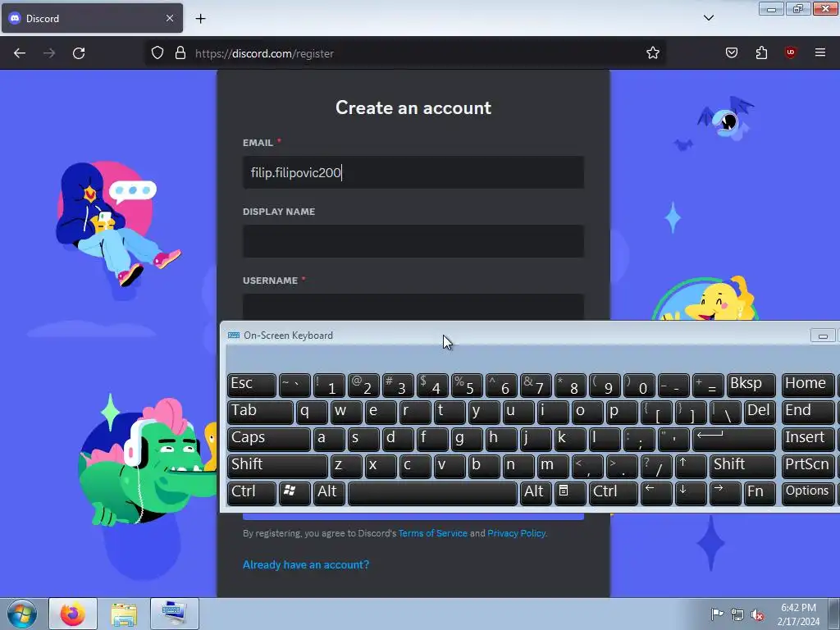This screenshot has width=840, height=630.
Task: Click the muted volume tray icon
Action: coord(757,615)
